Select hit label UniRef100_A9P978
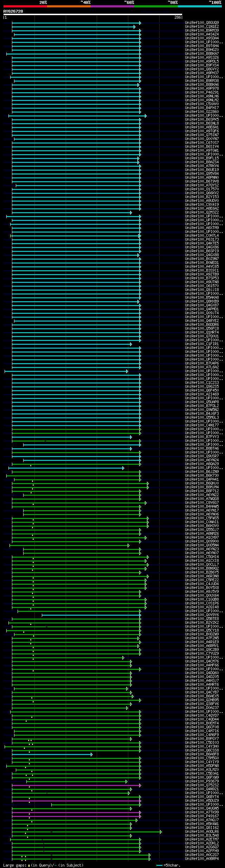The image size is (225, 868). (202, 89)
